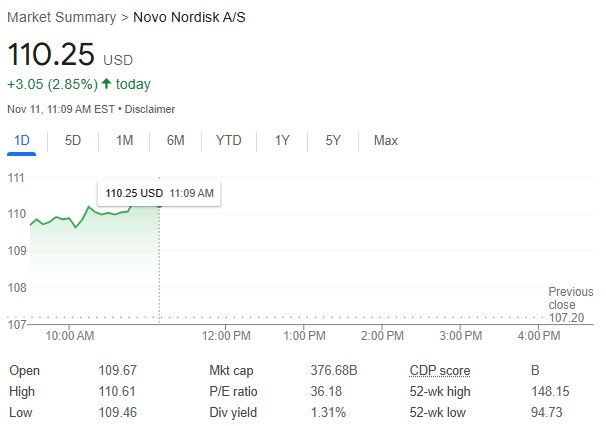Switch to the 5D chart view
Image resolution: width=606 pixels, height=426 pixels.
(73, 140)
